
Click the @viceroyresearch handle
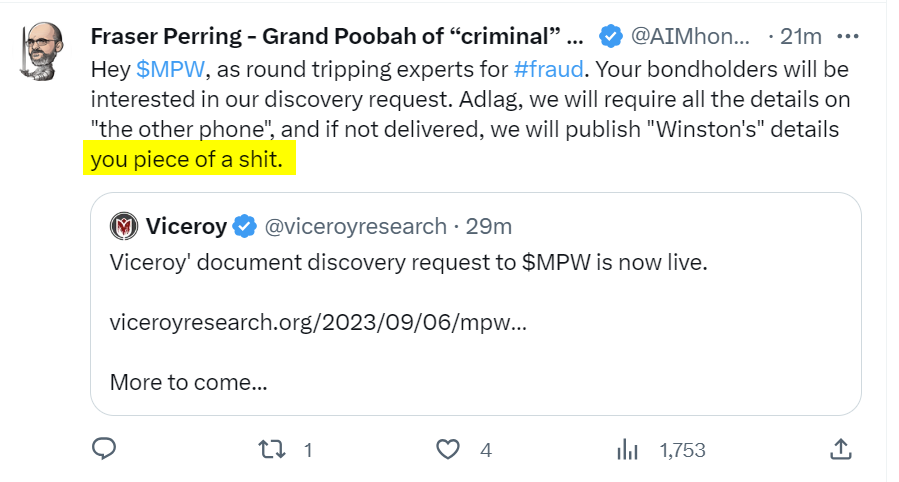(x=355, y=226)
